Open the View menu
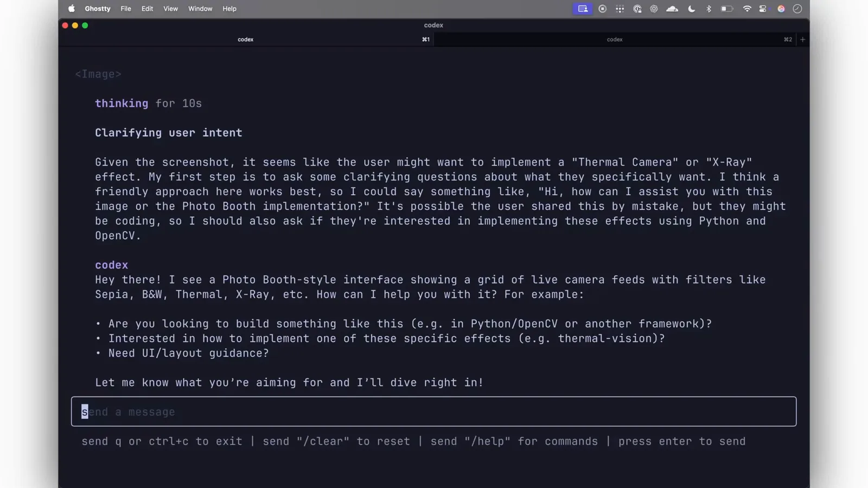The width and height of the screenshot is (868, 488). point(170,9)
